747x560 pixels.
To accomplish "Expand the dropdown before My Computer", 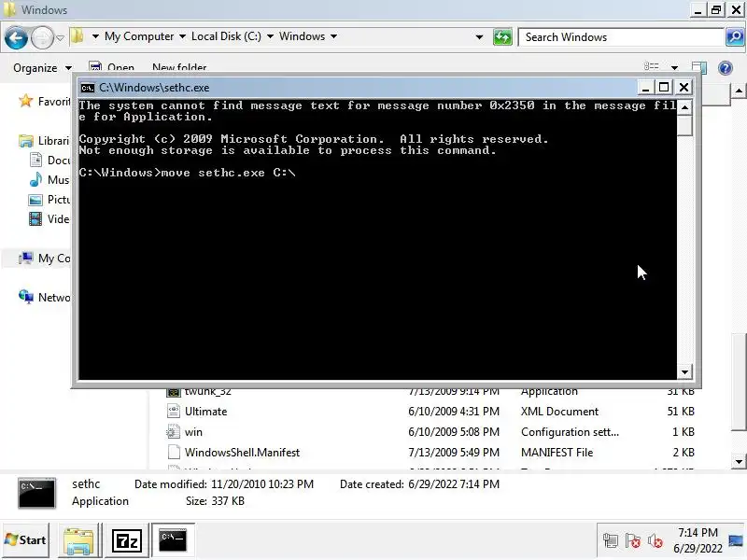I will point(95,36).
